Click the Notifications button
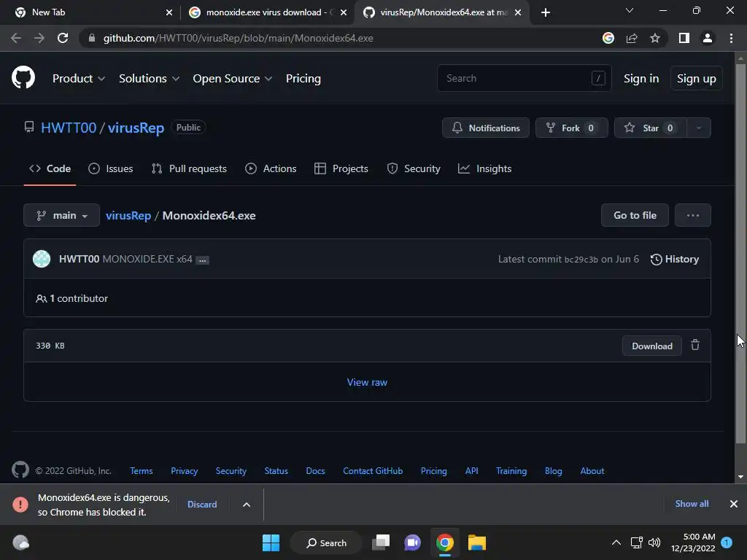Image resolution: width=747 pixels, height=560 pixels. coord(485,128)
